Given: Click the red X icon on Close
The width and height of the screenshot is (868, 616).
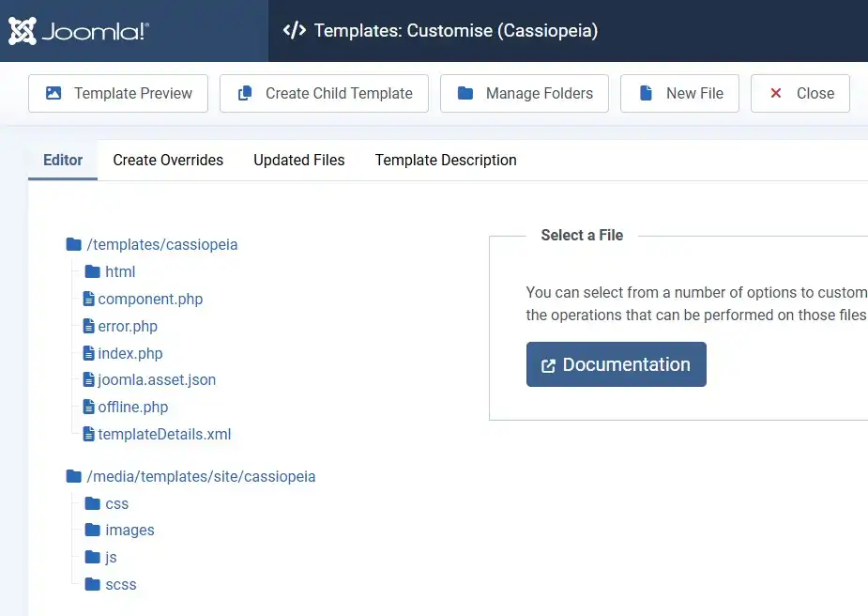Looking at the screenshot, I should 776,93.
